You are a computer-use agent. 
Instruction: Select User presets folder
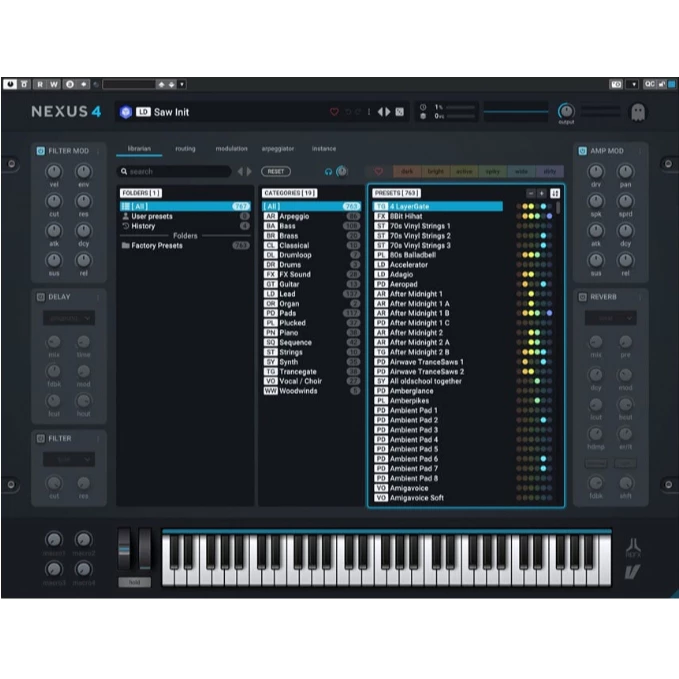(x=185, y=216)
